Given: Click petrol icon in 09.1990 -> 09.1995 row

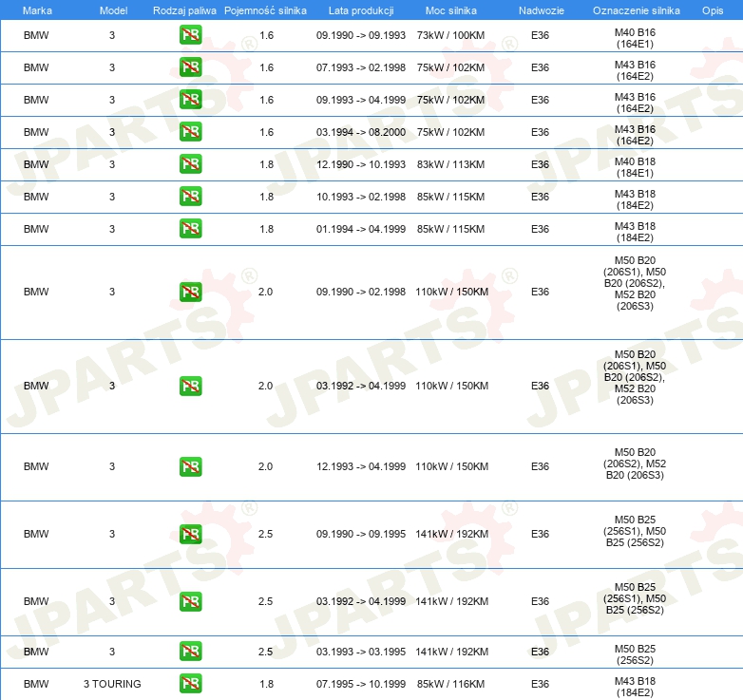Looking at the screenshot, I should click(x=190, y=534).
